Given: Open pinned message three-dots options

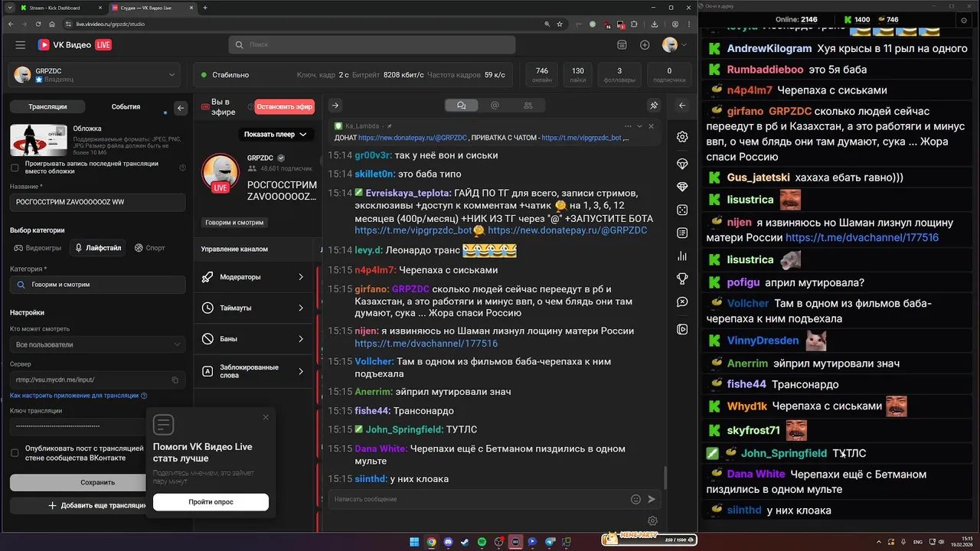Looking at the screenshot, I should click(628, 126).
